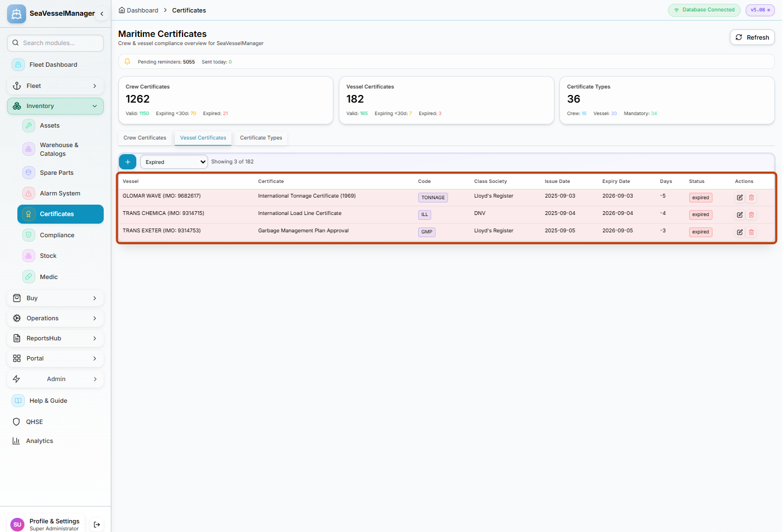Edit the TRANS CHEMICA certificate
Screen dimensions: 782x532
point(740,215)
